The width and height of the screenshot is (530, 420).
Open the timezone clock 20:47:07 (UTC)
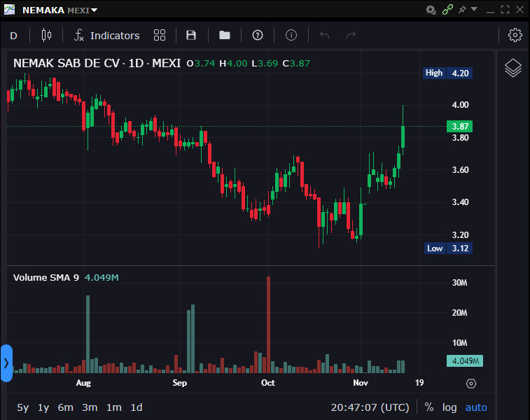tap(370, 407)
